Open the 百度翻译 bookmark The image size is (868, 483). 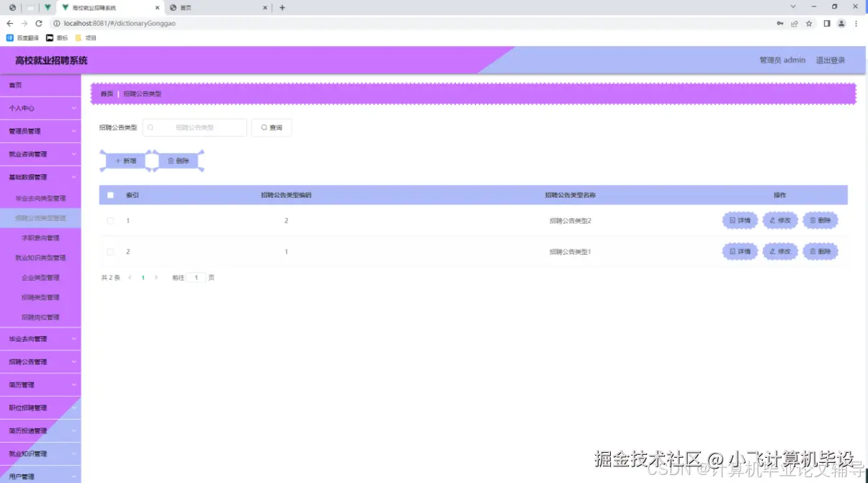click(22, 37)
